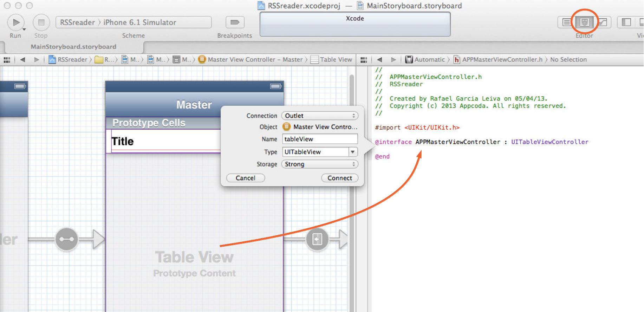This screenshot has height=312, width=644.
Task: Open the Connection type Outlet dropdown
Action: (x=319, y=116)
